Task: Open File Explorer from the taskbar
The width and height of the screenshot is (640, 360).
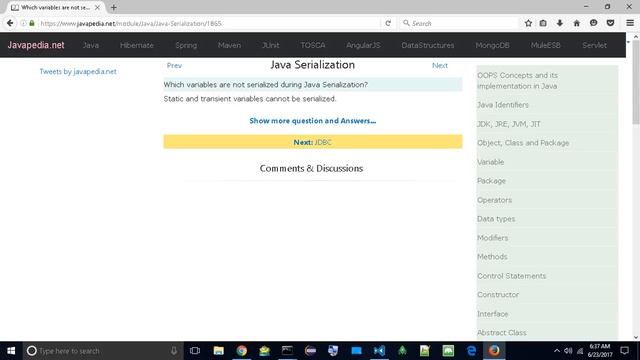Action: [218, 351]
